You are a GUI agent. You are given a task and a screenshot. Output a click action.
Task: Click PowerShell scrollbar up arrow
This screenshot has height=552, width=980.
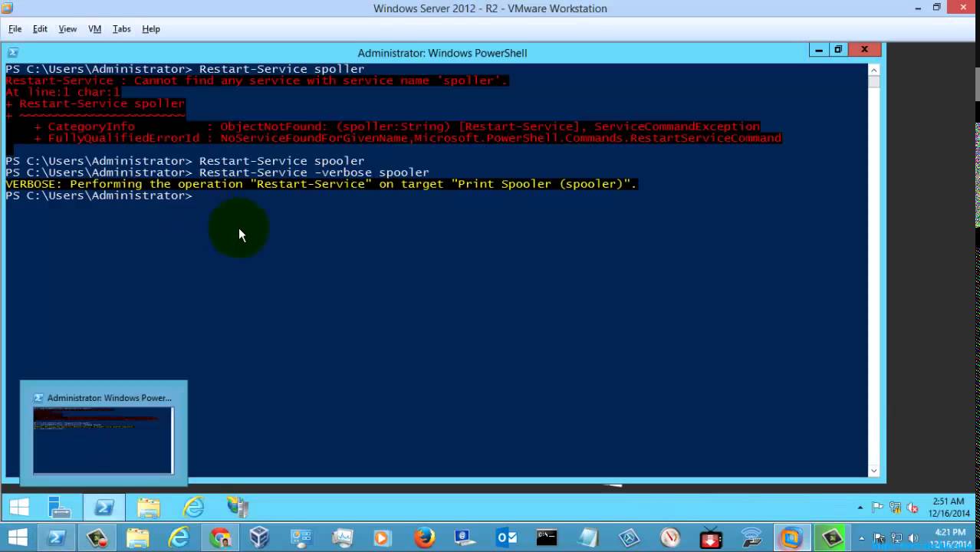pos(873,70)
